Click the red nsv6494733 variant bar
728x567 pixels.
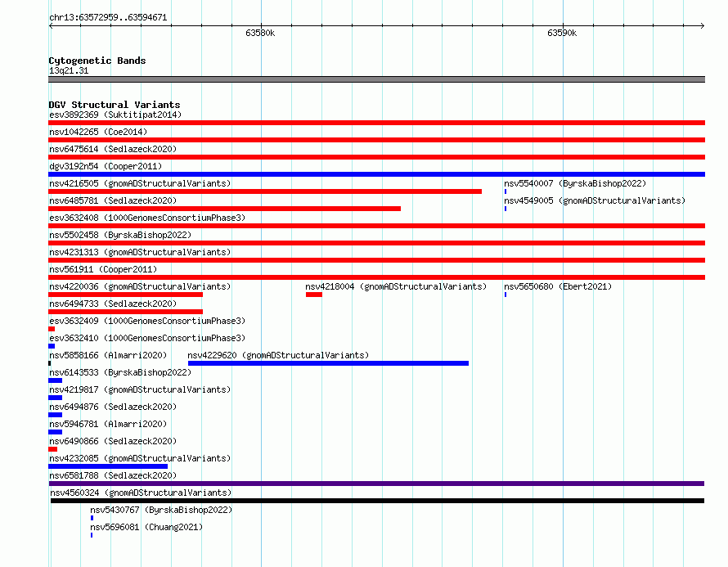tap(125, 312)
